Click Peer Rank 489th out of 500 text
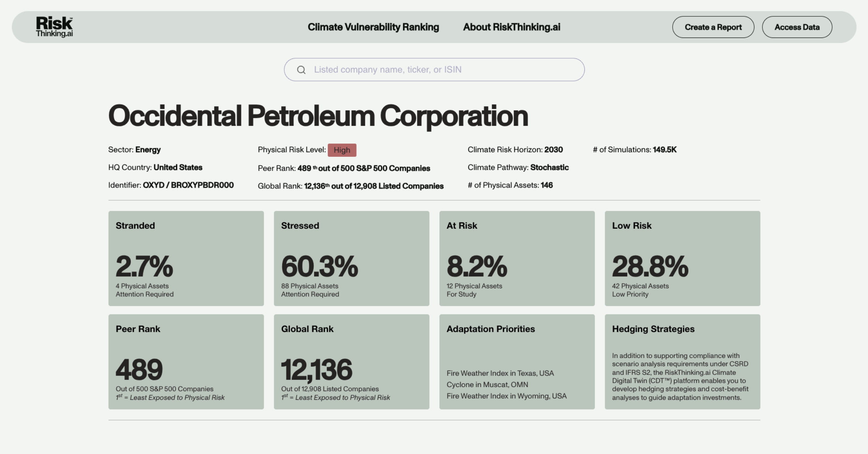Screen dimensions: 868x454 tap(344, 168)
